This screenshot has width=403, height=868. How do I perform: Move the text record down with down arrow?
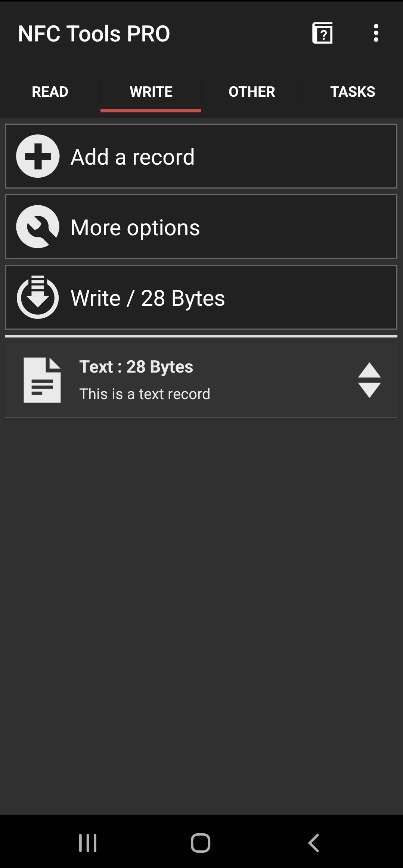369,390
